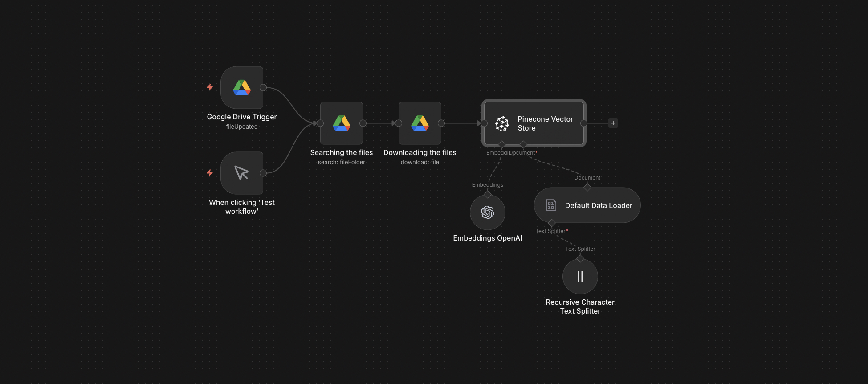Viewport: 868px width, 384px height.
Task: Click the 'Document' label above Data Loader
Action: [587, 178]
